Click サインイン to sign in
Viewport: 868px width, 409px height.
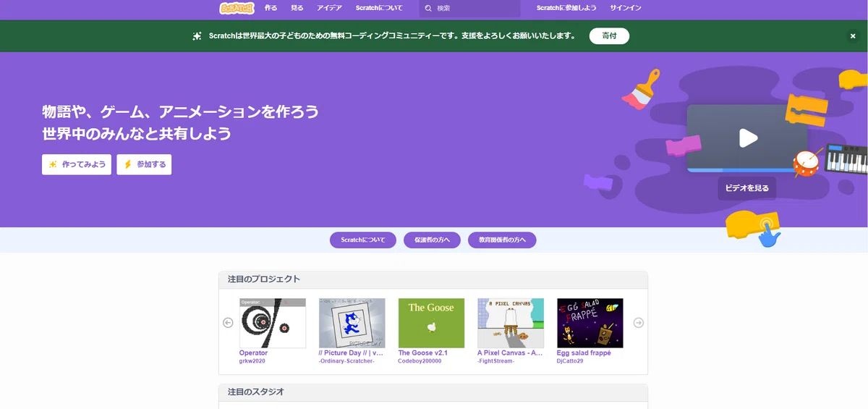coord(626,8)
